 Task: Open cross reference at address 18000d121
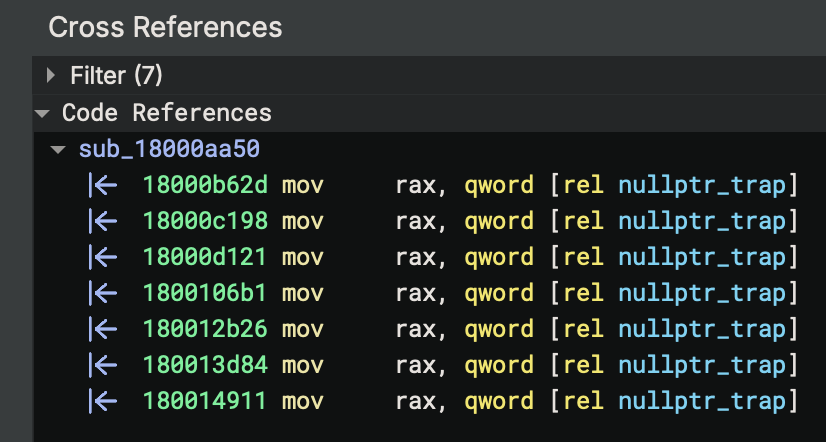point(205,258)
